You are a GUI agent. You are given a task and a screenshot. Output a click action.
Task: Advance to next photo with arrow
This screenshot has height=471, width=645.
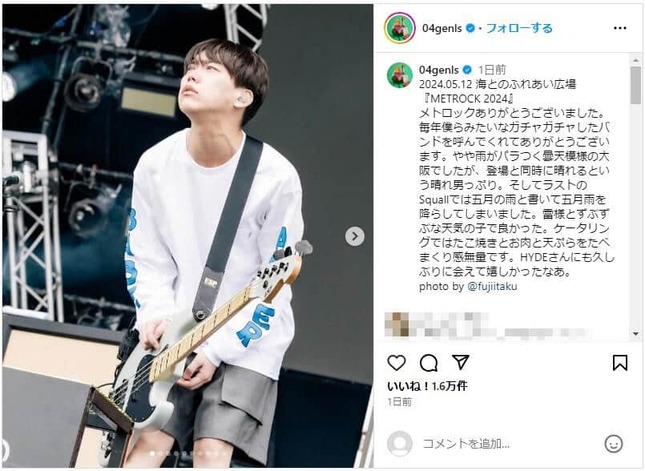click(x=355, y=236)
